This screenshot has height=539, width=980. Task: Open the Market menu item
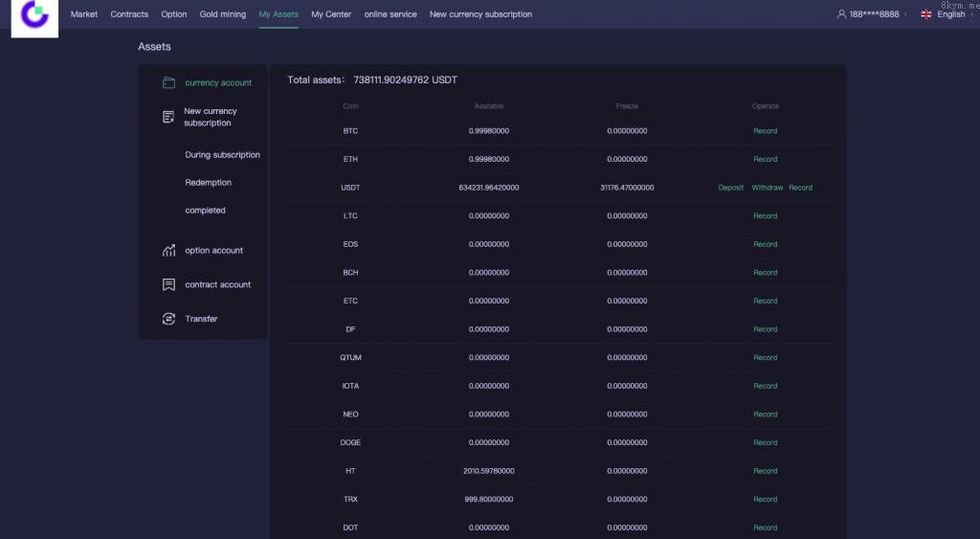(84, 14)
